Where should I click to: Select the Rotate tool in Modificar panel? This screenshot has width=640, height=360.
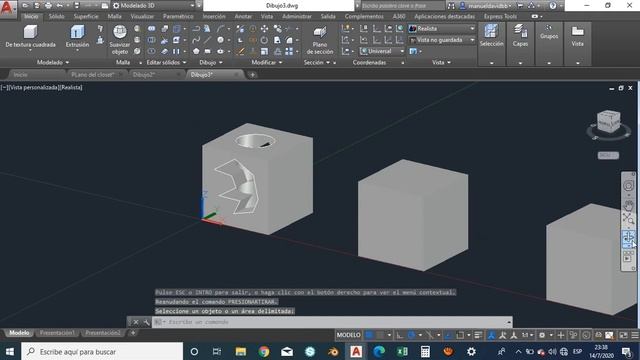264,40
